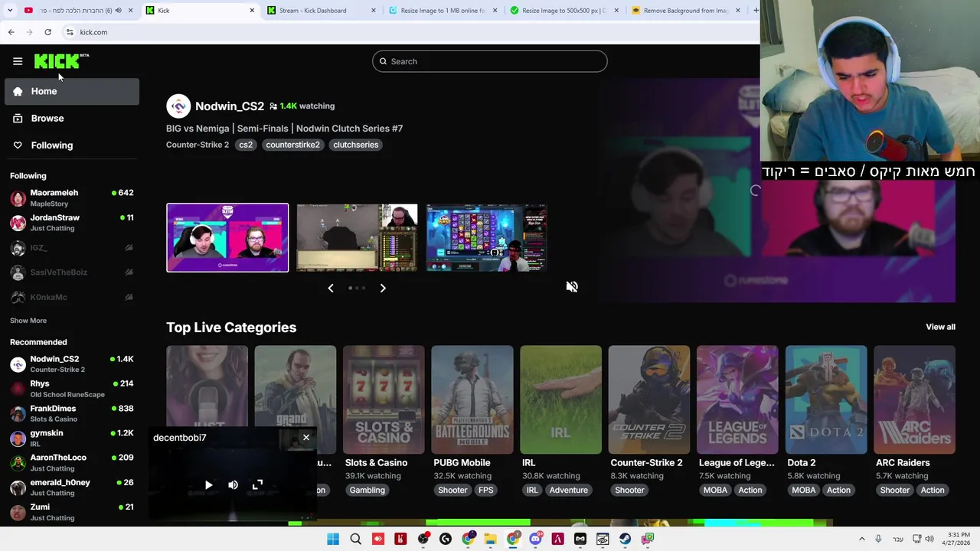Open Steam from the taskbar
The height and width of the screenshot is (551, 980).
point(626,539)
